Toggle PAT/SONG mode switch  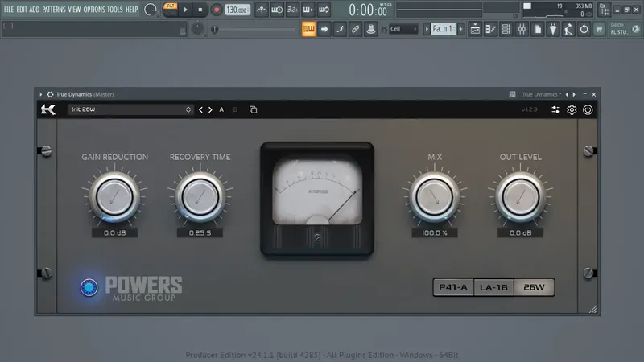(x=171, y=10)
